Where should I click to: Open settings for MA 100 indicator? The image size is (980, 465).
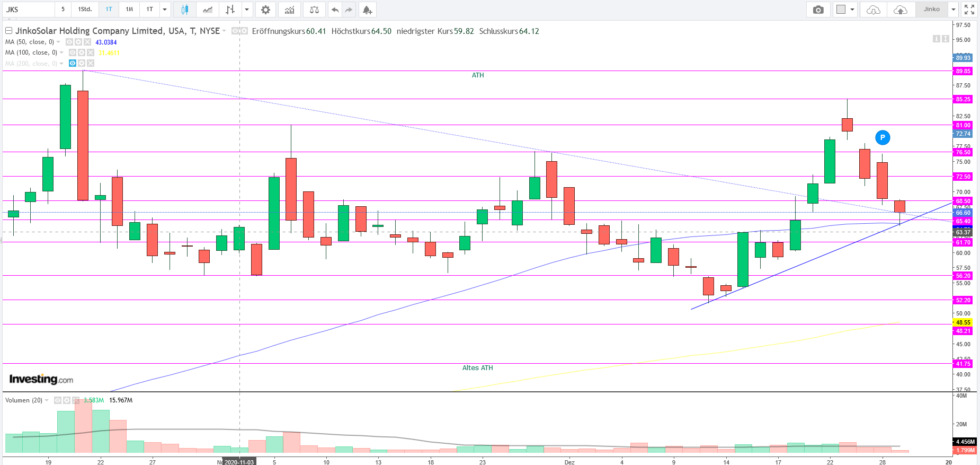(x=82, y=52)
